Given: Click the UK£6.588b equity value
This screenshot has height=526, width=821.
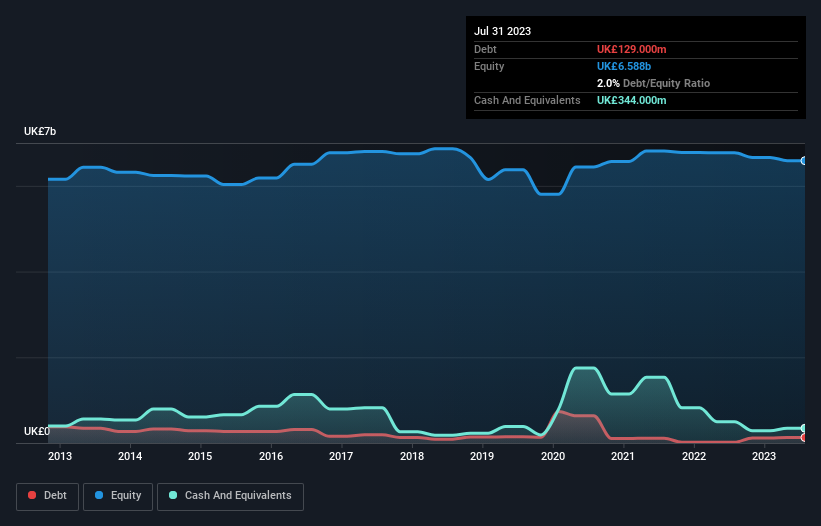Looking at the screenshot, I should pos(624,66).
